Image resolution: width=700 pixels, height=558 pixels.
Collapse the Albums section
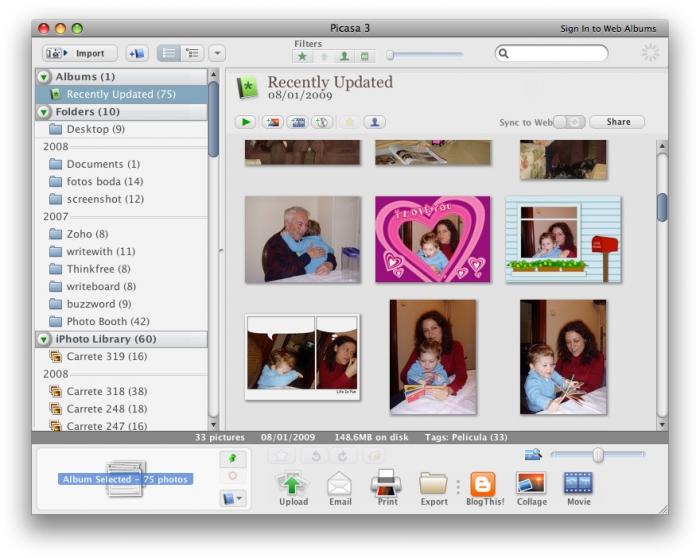pyautogui.click(x=46, y=77)
